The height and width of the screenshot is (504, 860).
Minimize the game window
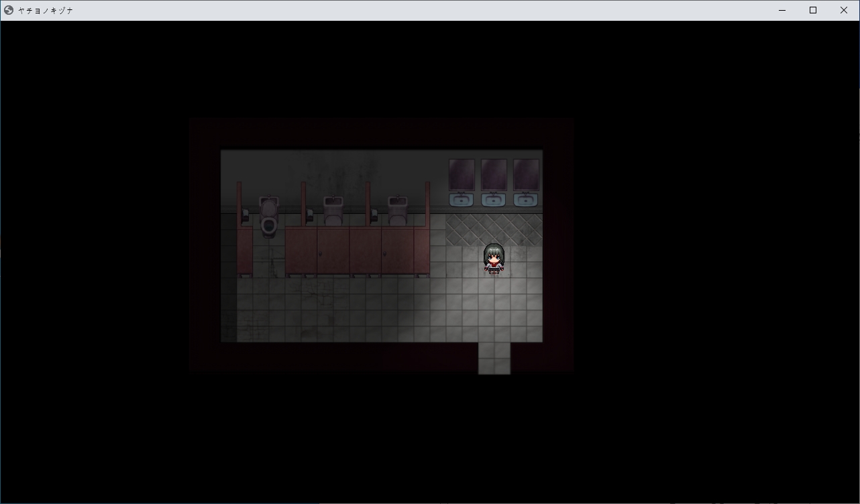[782, 10]
